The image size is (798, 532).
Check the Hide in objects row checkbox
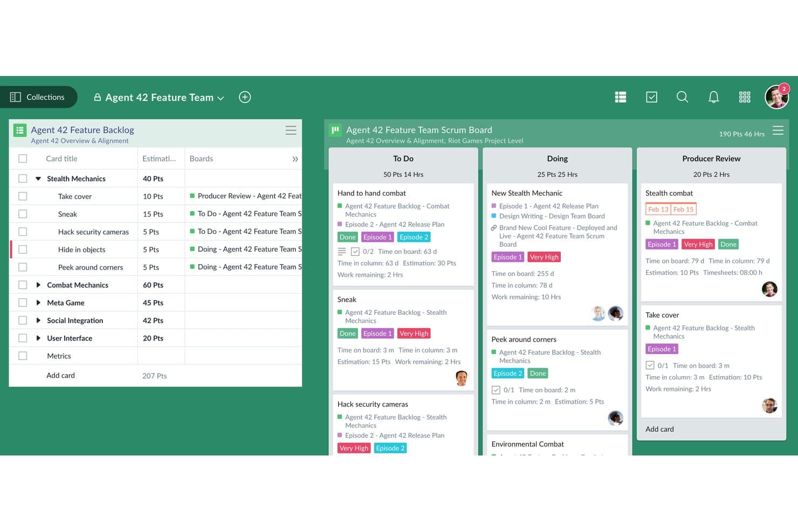coord(23,250)
